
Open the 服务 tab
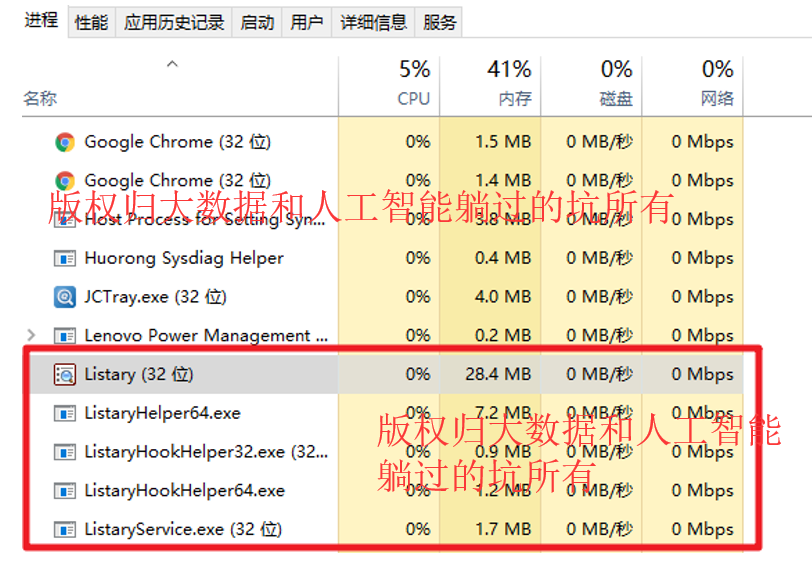(x=439, y=23)
